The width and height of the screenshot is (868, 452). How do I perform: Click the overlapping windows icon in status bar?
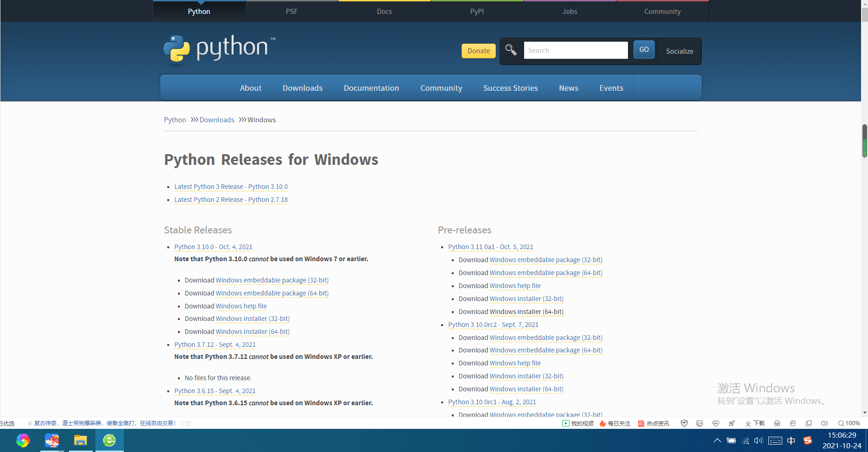(809, 423)
